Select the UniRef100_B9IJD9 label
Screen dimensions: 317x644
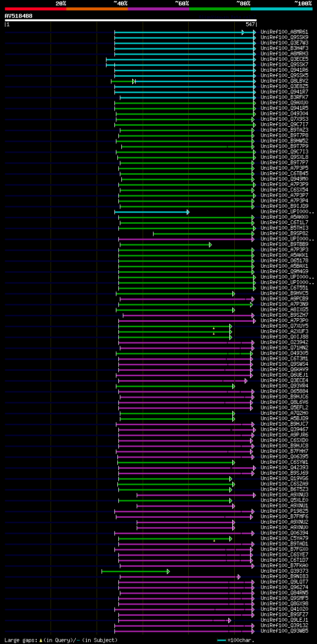tap(285, 206)
